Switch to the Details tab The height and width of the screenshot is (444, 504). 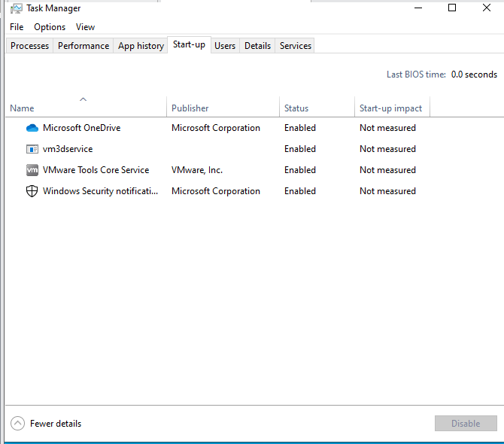(x=257, y=46)
